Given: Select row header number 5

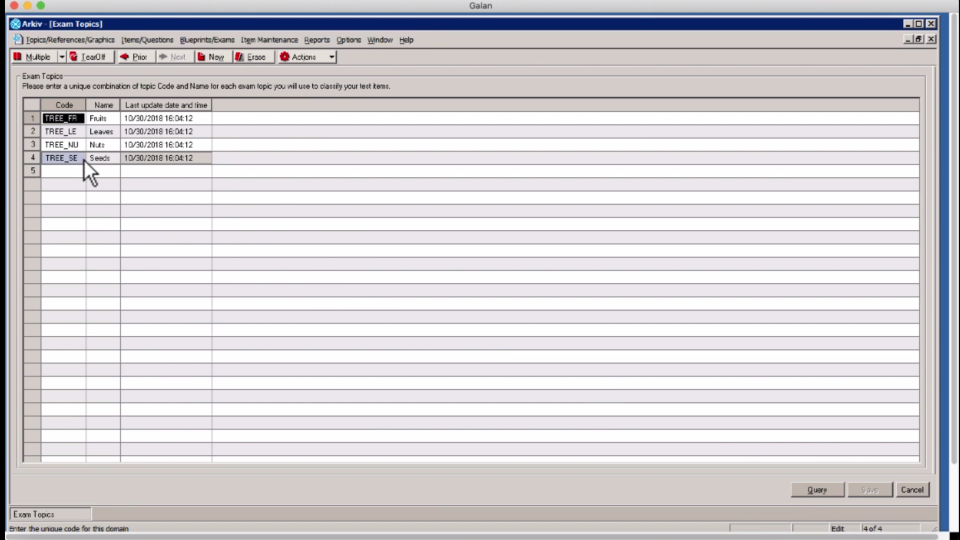Looking at the screenshot, I should pos(32,171).
